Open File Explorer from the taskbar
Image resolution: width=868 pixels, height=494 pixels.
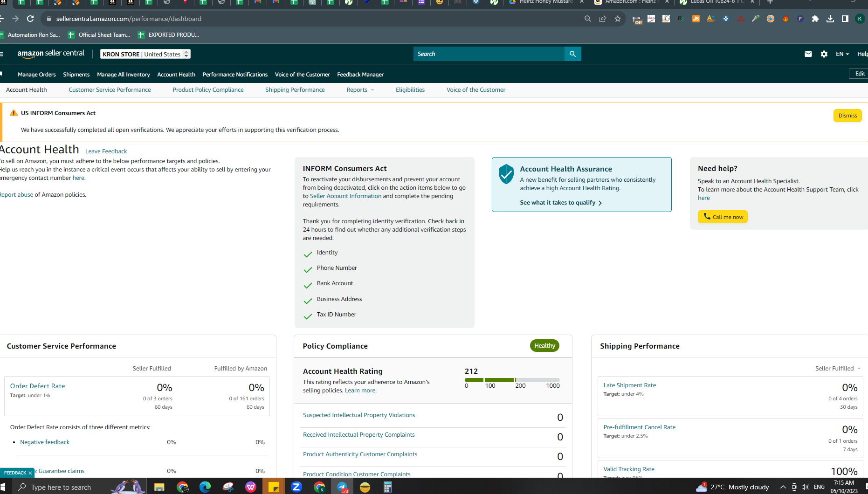click(x=159, y=487)
